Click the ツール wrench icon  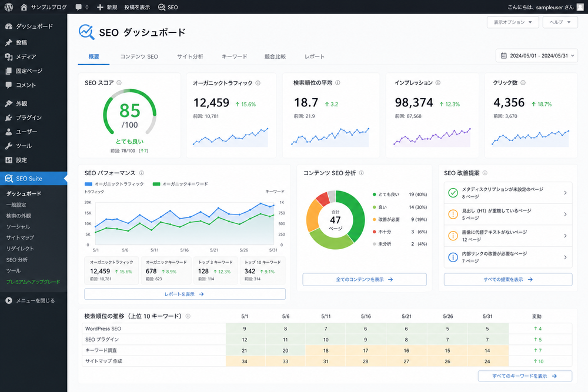[9, 146]
